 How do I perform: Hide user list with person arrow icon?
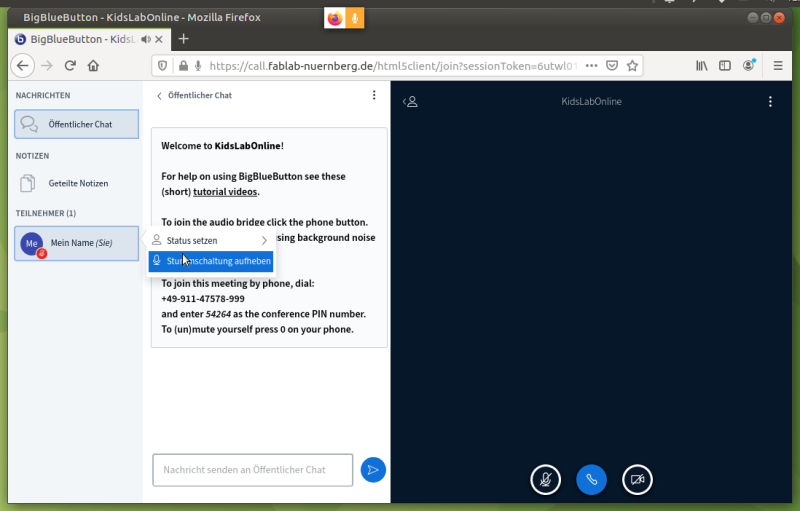(x=410, y=102)
